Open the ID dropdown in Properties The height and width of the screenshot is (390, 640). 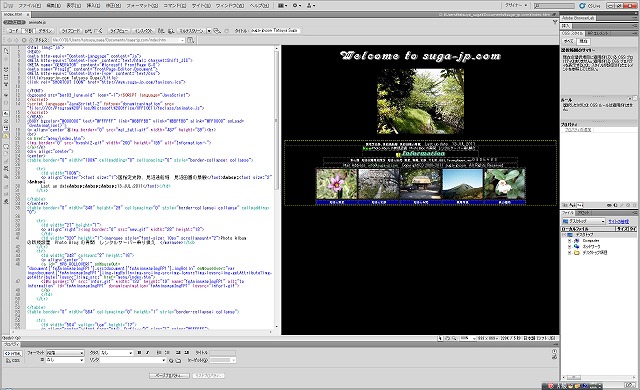65,360
